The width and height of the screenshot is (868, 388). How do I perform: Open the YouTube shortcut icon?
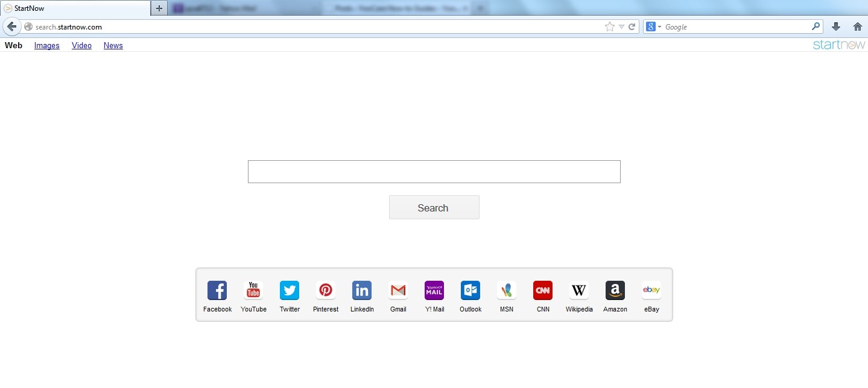tap(253, 290)
